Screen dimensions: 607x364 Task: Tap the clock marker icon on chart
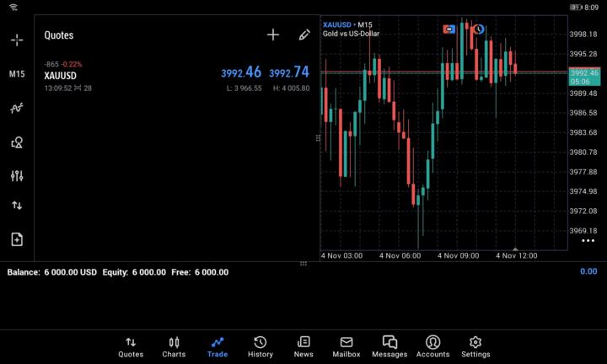[x=479, y=29]
